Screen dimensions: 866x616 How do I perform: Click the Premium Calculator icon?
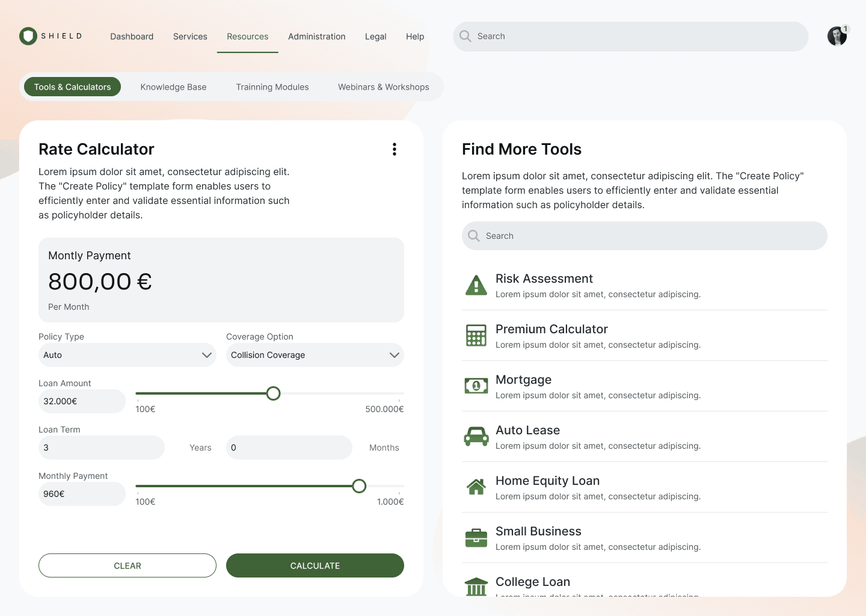click(x=476, y=336)
